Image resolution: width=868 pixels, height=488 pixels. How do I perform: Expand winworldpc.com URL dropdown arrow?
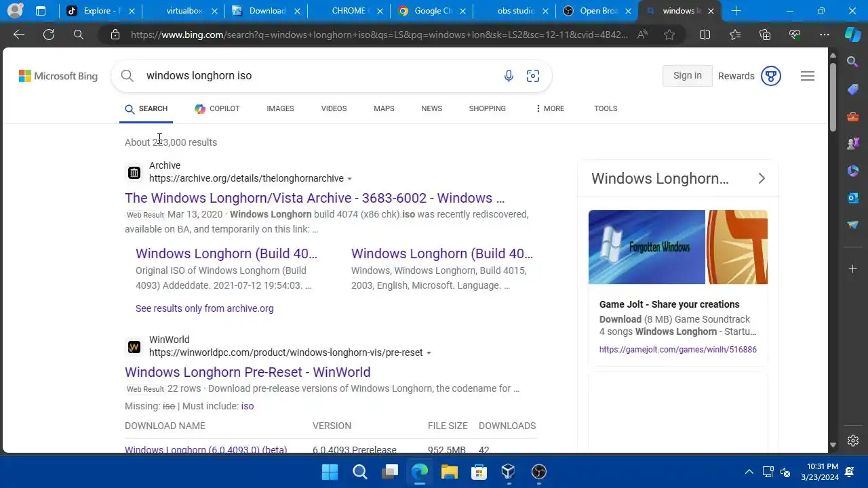click(x=429, y=353)
